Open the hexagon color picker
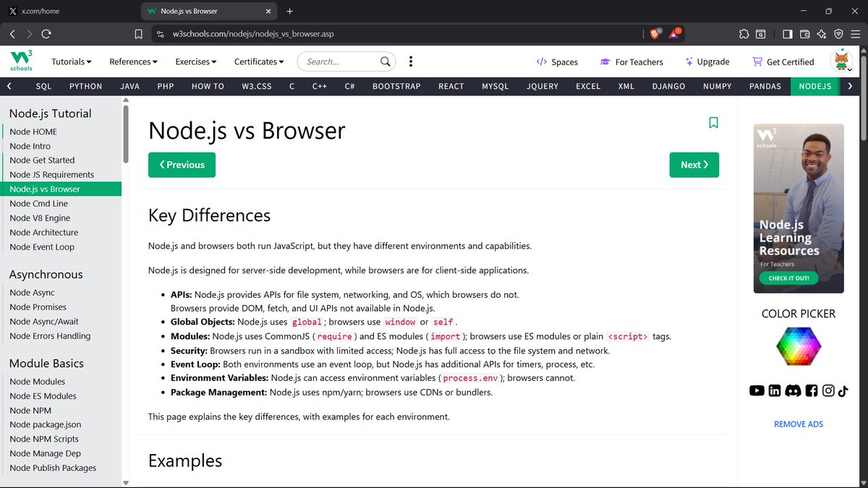 pos(799,346)
